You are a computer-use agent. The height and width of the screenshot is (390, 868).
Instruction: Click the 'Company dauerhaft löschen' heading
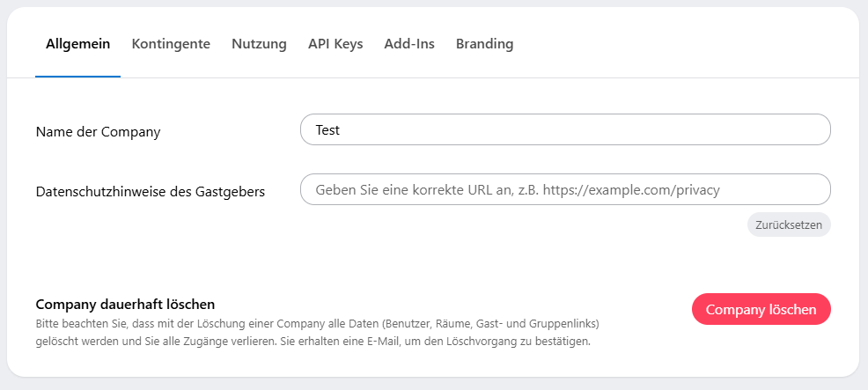(x=125, y=305)
